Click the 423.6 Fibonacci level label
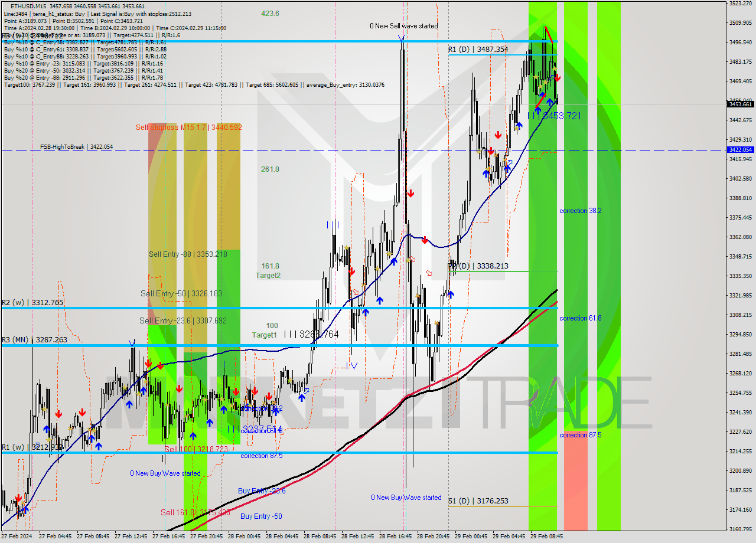 [270, 14]
